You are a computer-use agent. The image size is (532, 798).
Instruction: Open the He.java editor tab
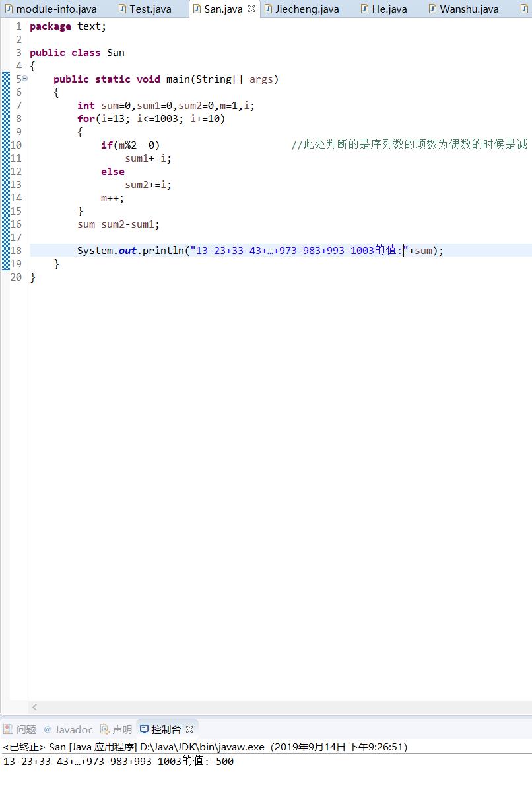(x=383, y=9)
